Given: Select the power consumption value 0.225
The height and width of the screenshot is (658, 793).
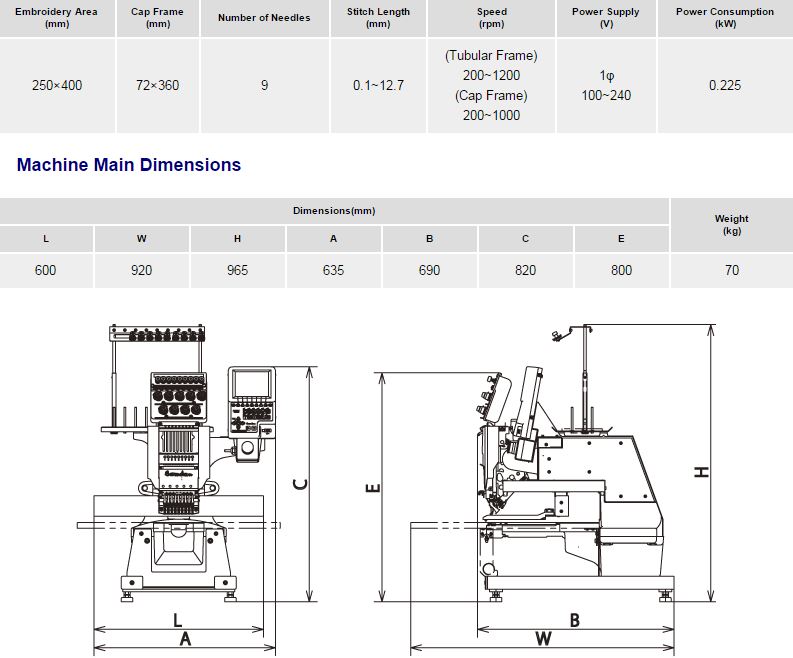Looking at the screenshot, I should (725, 85).
